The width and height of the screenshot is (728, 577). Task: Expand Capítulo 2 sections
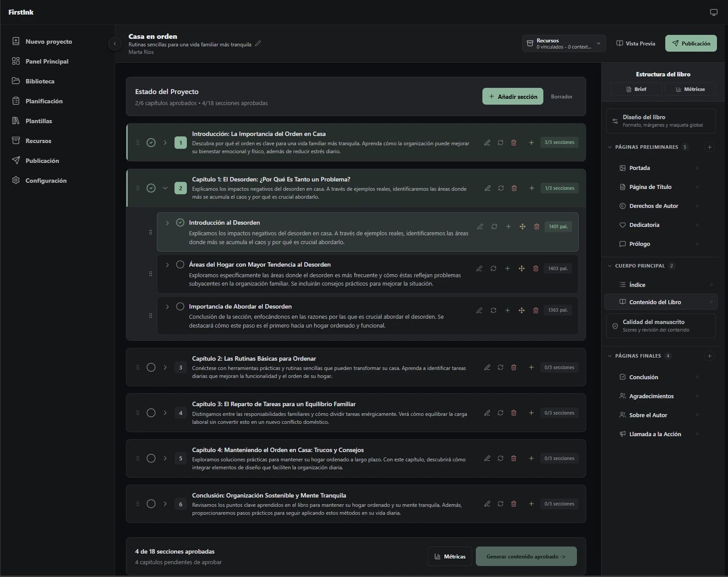(165, 367)
